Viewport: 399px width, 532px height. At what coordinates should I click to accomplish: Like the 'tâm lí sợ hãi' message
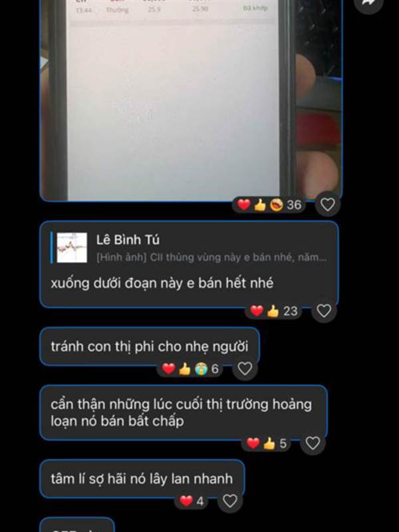pyautogui.click(x=229, y=501)
